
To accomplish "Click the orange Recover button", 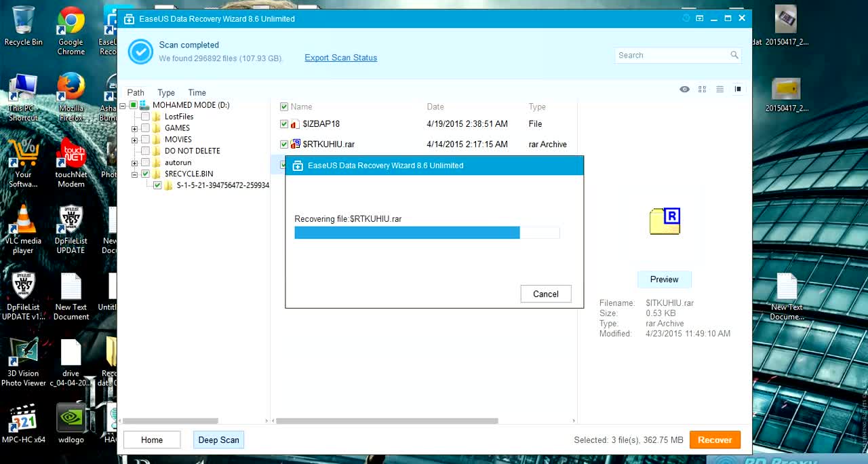I will (x=715, y=440).
